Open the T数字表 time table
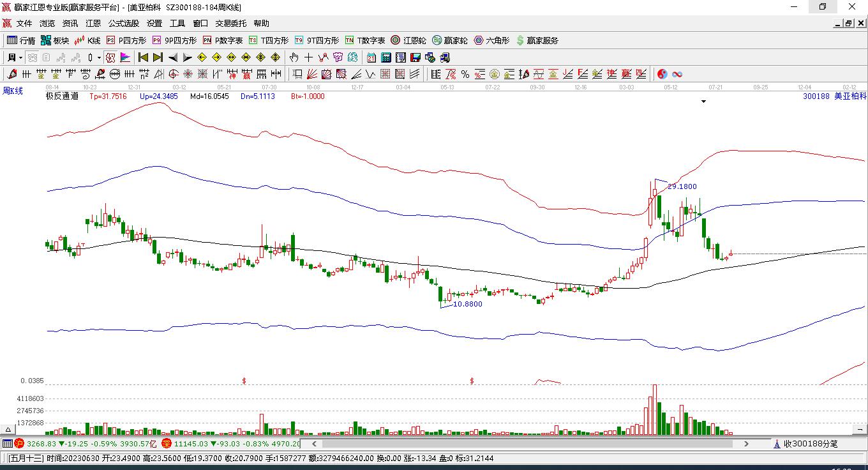The height and width of the screenshot is (470, 868). [x=365, y=40]
